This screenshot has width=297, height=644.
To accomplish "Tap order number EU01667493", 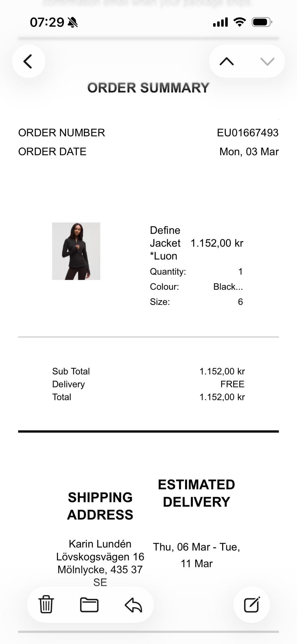I will (247, 133).
